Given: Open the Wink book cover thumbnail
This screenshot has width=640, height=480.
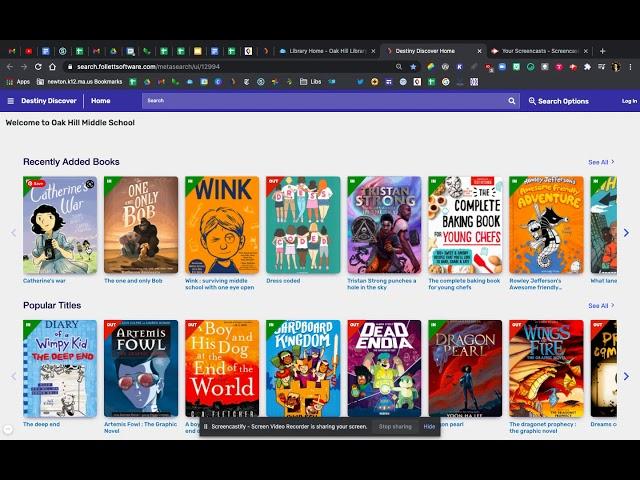Looking at the screenshot, I should pyautogui.click(x=221, y=225).
